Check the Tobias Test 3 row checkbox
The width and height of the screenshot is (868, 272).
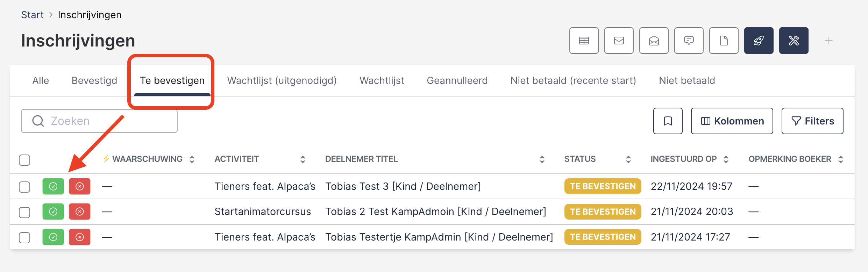(24, 187)
